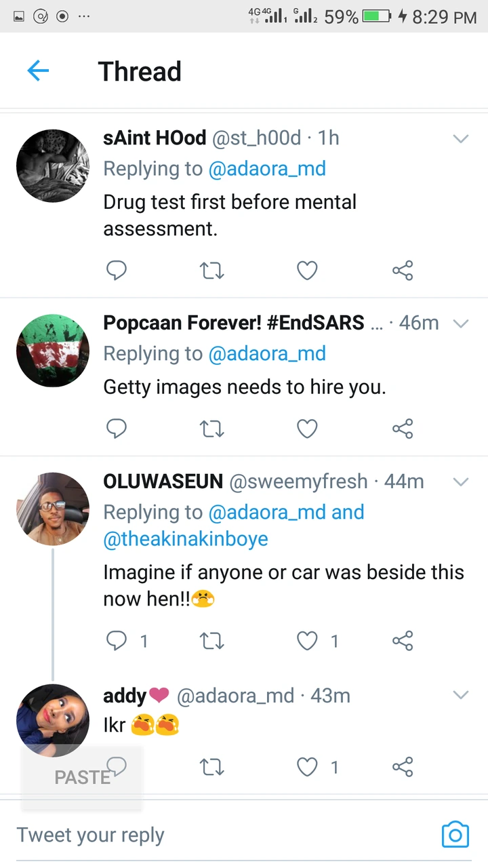The width and height of the screenshot is (488, 868).
Task: Open @theakinakinboye profile link
Action: [x=185, y=539]
